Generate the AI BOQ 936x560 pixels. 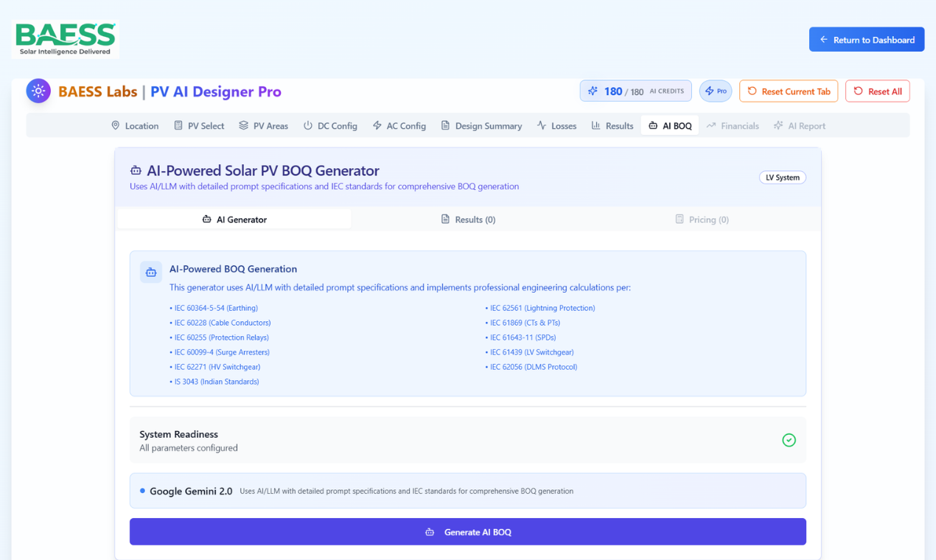coord(468,532)
